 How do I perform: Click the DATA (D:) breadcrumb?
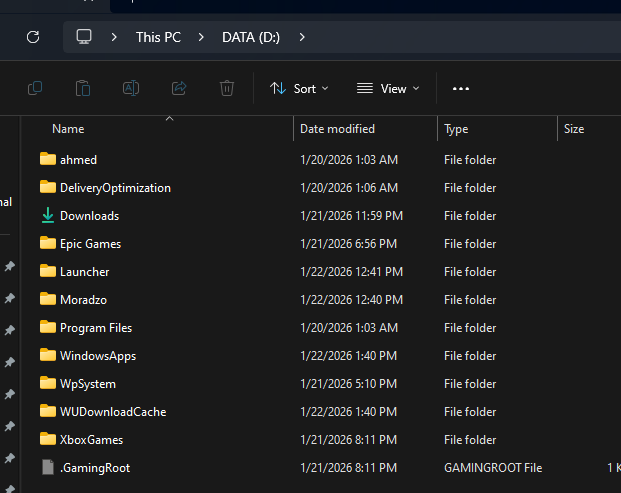click(x=252, y=37)
